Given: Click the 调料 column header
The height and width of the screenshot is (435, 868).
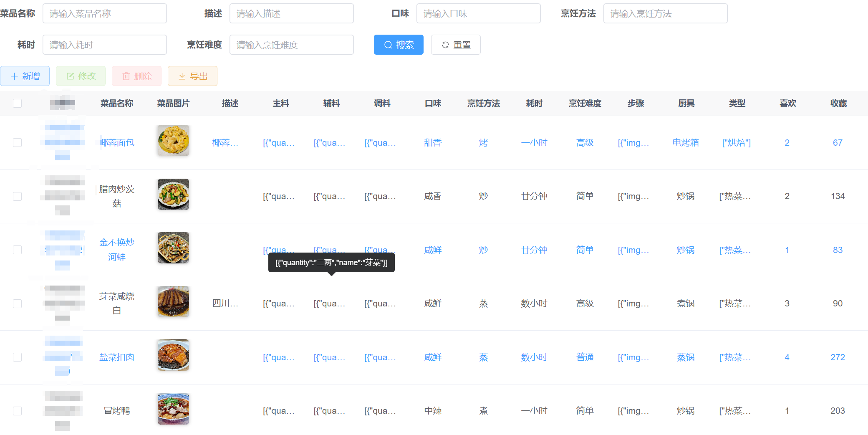Looking at the screenshot, I should [x=382, y=103].
